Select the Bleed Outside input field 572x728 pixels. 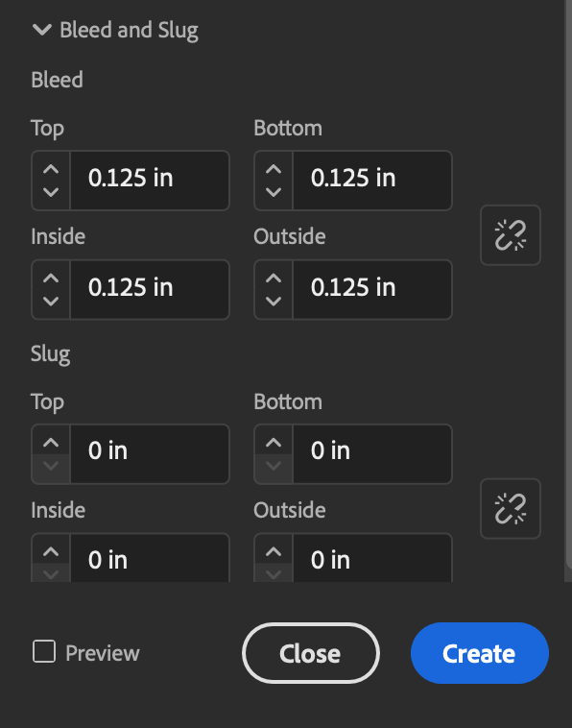pyautogui.click(x=372, y=290)
